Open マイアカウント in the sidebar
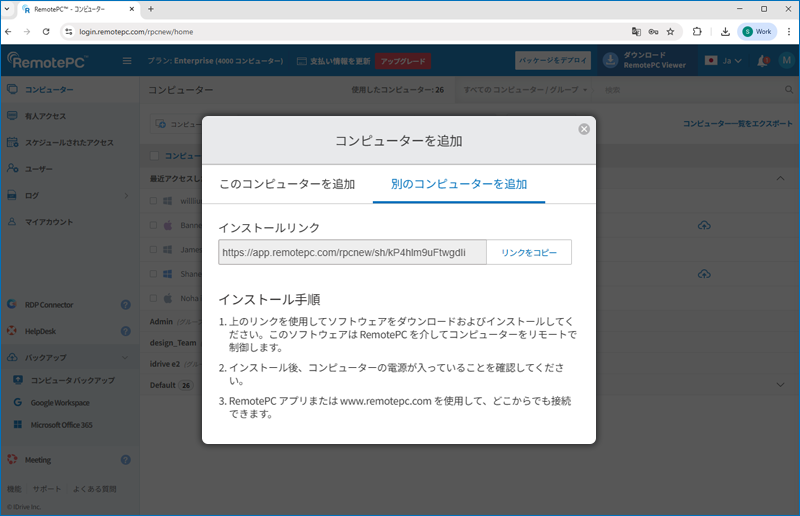The image size is (800, 516). click(x=49, y=222)
